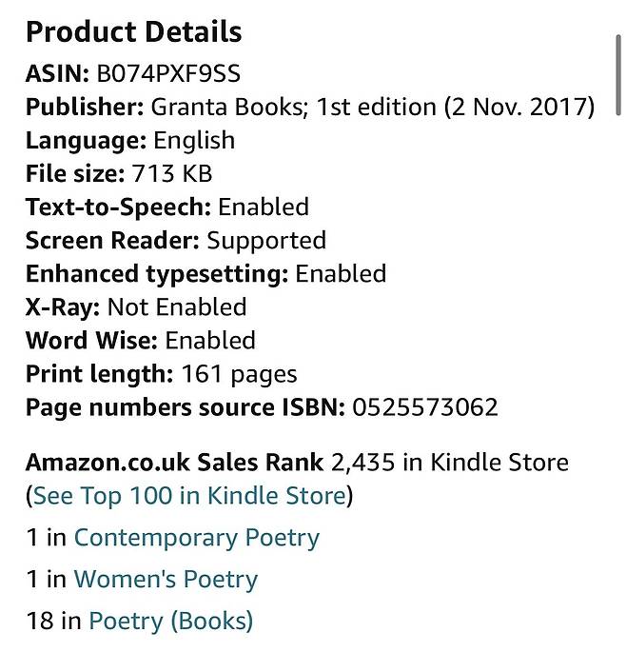Open the See Top 100 in Kindle Store link
Image resolution: width=626 pixels, height=672 pixels.
click(188, 496)
